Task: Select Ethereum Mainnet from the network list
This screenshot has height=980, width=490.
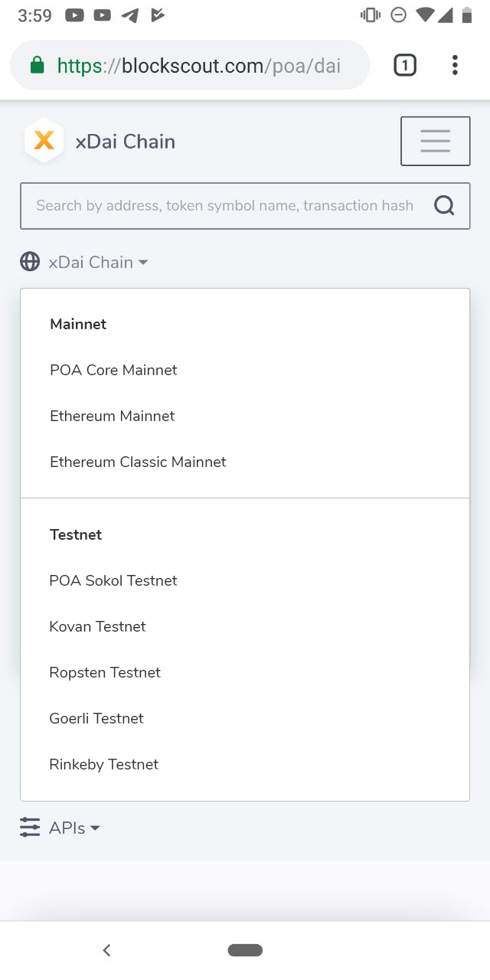Action: pyautogui.click(x=112, y=416)
